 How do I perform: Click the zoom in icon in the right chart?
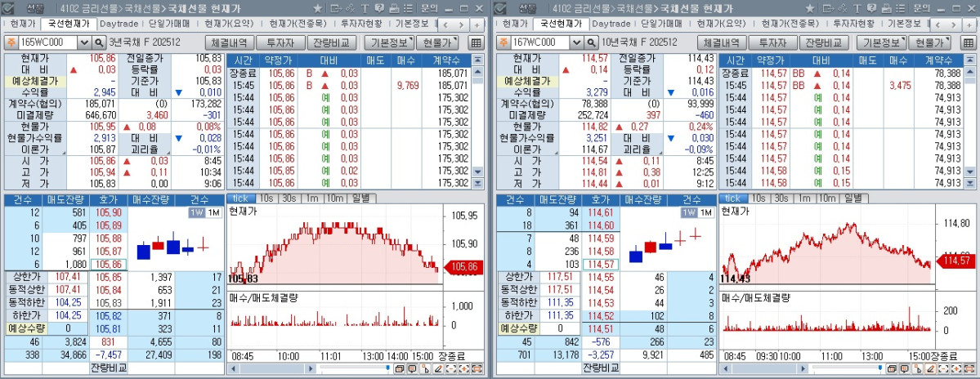coord(957,369)
